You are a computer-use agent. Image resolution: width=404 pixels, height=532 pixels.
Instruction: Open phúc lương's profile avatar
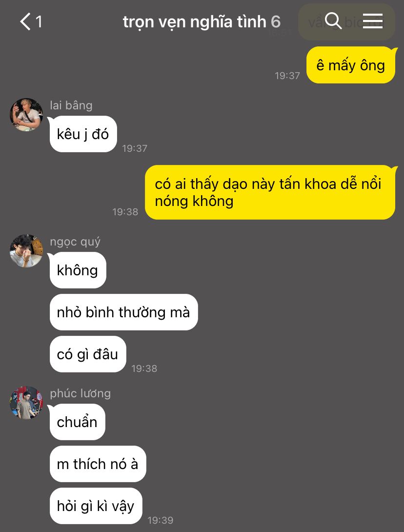(26, 402)
